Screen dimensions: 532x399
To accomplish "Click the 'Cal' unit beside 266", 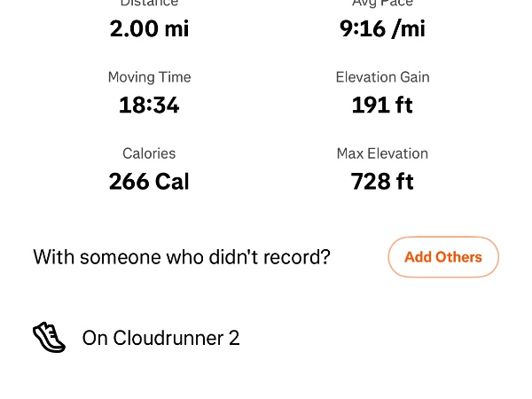I will 172,182.
